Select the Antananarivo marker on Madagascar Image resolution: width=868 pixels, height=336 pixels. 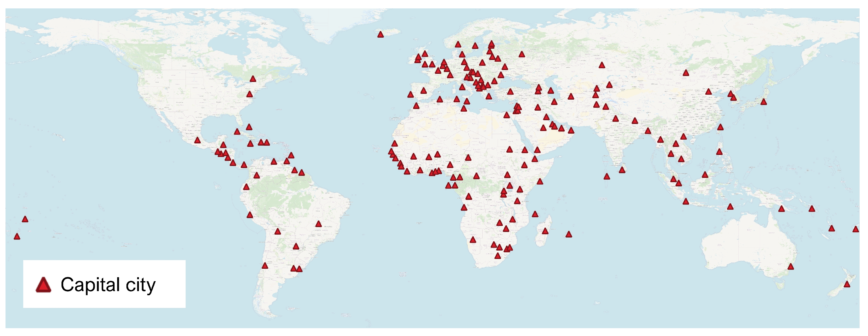click(x=545, y=231)
